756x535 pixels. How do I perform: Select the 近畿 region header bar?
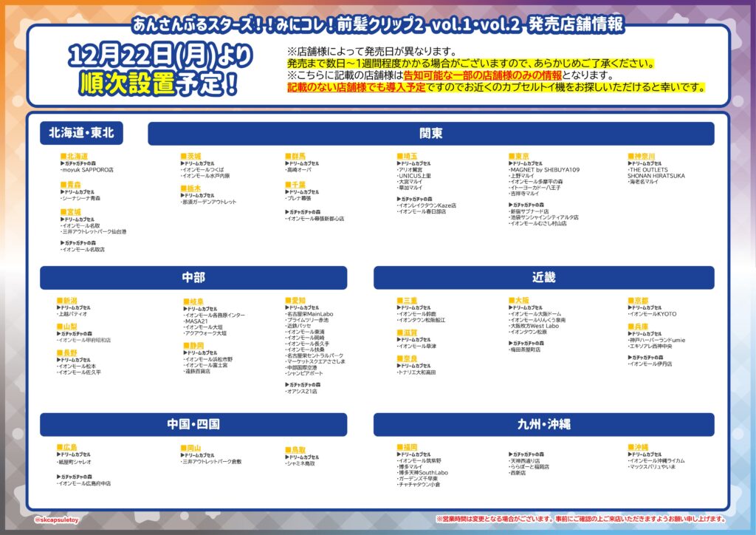pos(543,278)
